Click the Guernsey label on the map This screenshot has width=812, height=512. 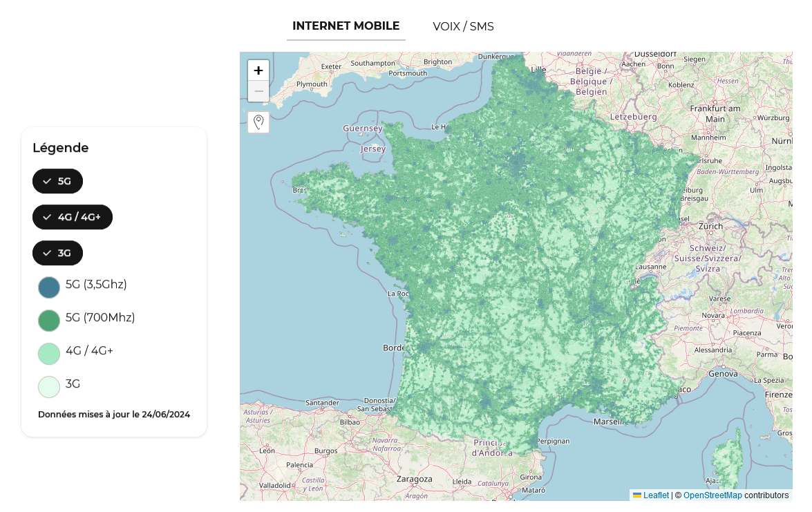click(363, 129)
